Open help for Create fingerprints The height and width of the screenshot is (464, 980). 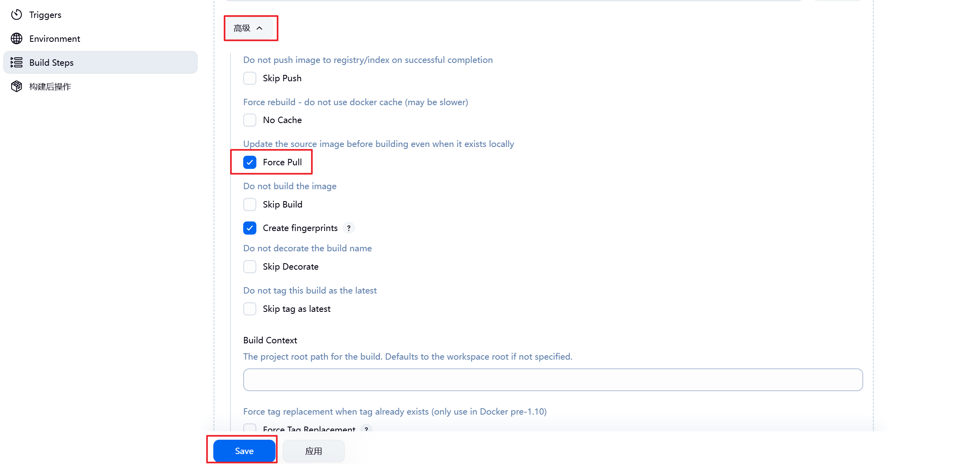pos(349,228)
